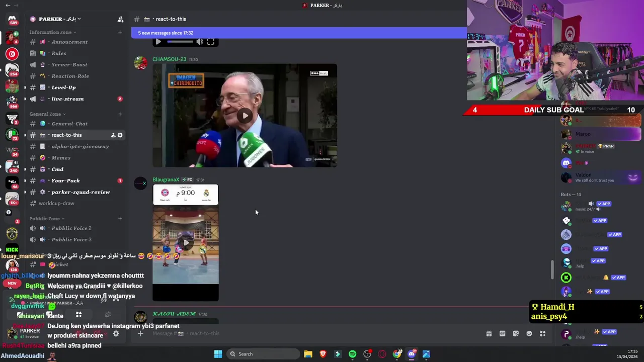644x362 pixels.
Task: Open the apps launcher icon in message bar
Action: coord(542,333)
